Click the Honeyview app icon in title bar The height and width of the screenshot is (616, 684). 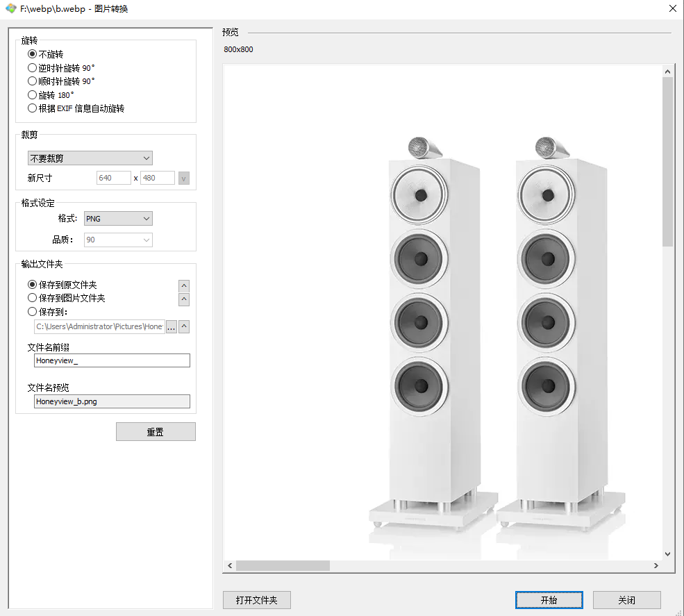point(11,9)
